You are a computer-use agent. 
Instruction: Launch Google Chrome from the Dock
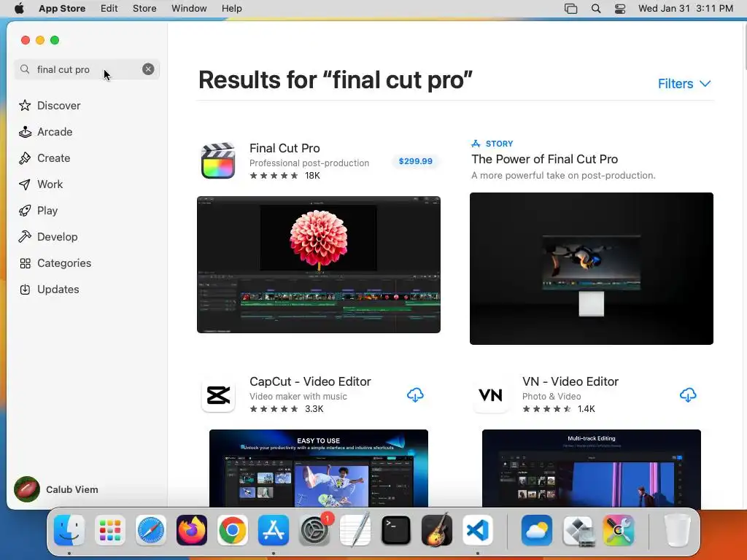pos(233,530)
